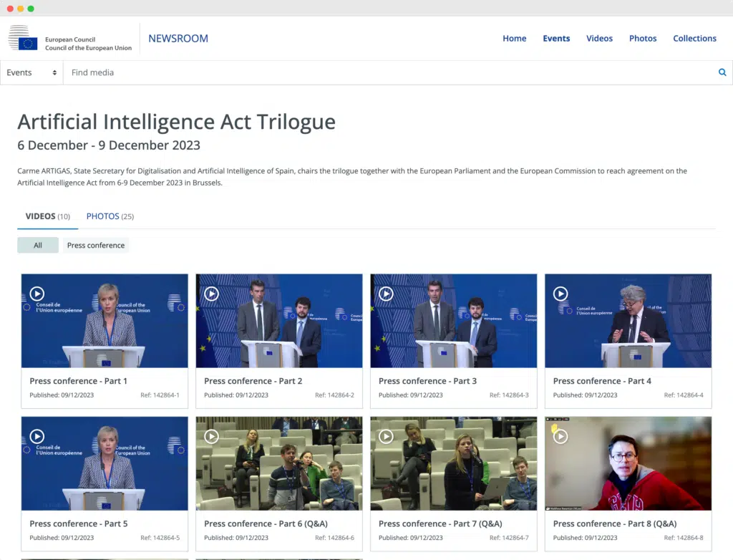Click the text Ref: 142864-4
733x560 pixels.
pyautogui.click(x=684, y=395)
